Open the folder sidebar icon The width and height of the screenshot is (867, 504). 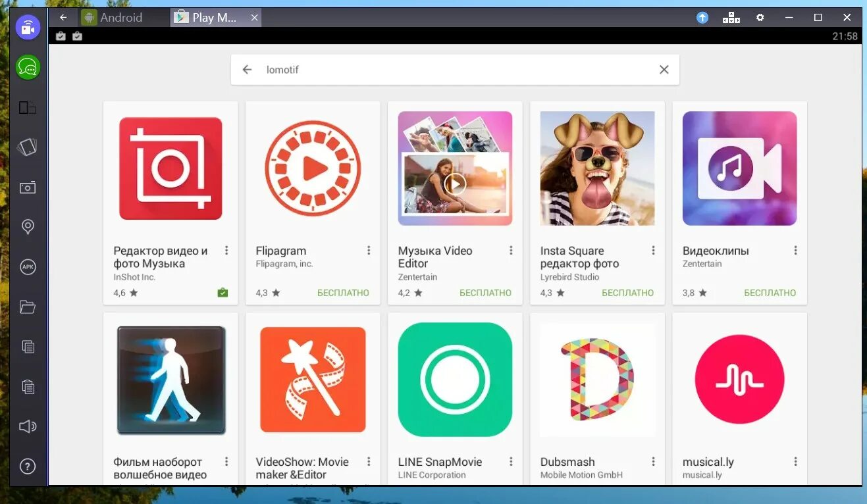(28, 307)
